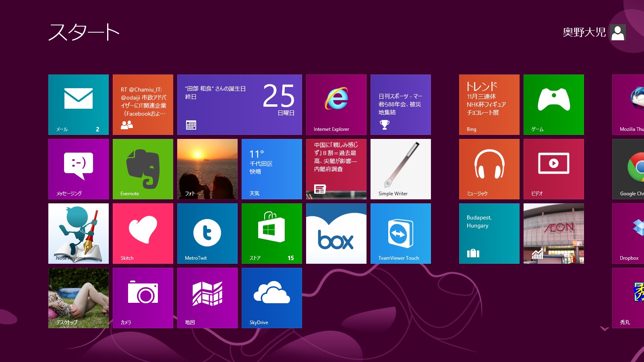Launch SkyDrive tile
Viewport: 644px width, 362px height.
coord(272,298)
